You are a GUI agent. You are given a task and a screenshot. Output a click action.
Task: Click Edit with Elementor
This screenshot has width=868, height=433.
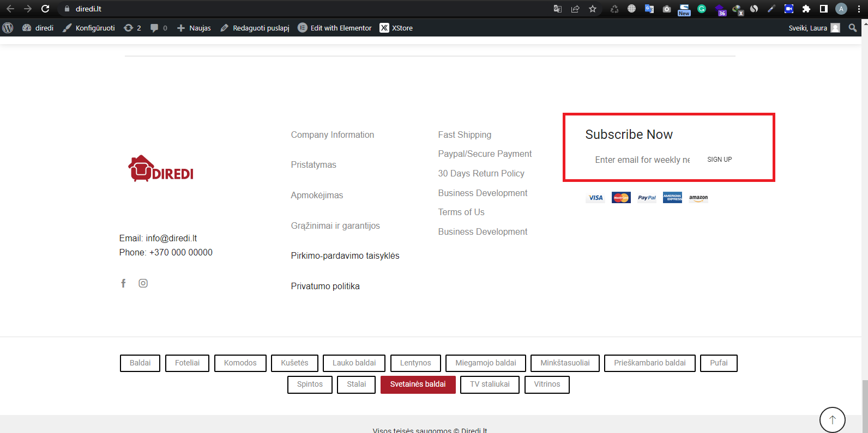click(x=335, y=28)
